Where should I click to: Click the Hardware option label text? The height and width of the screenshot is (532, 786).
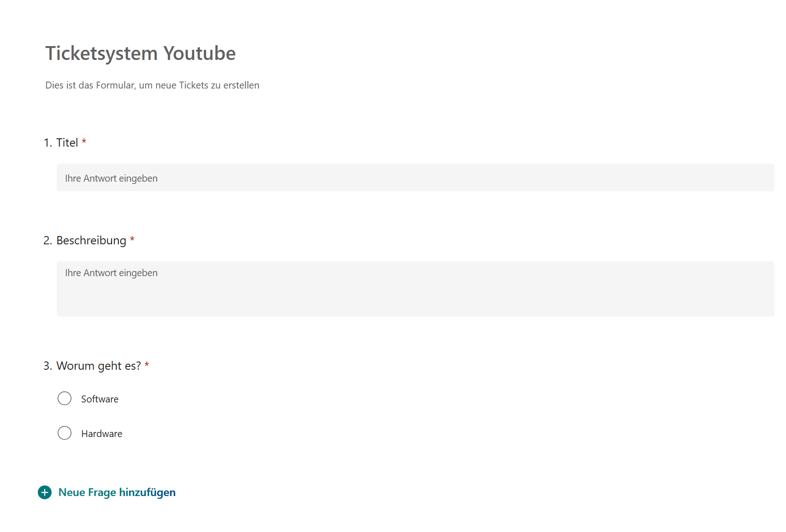(101, 434)
